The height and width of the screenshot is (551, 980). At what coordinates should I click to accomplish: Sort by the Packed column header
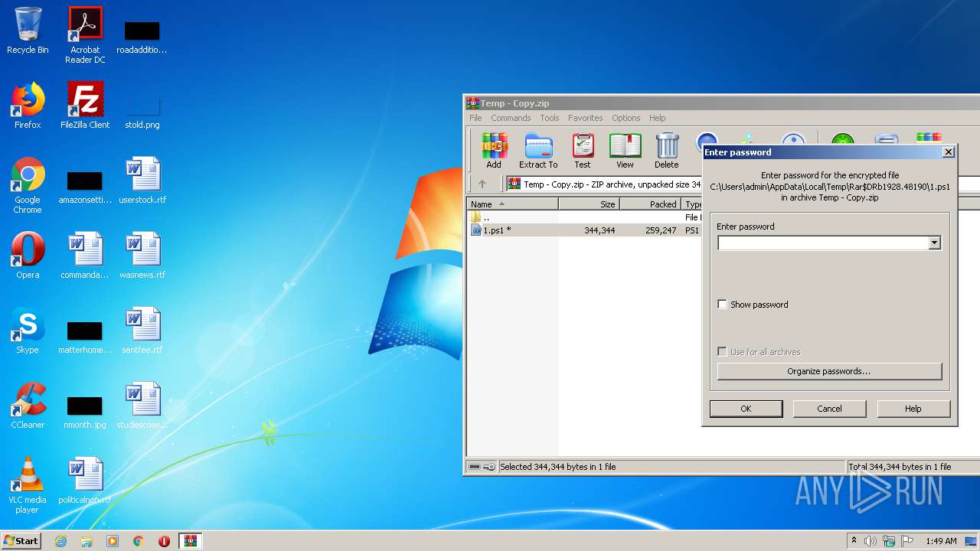[650, 204]
